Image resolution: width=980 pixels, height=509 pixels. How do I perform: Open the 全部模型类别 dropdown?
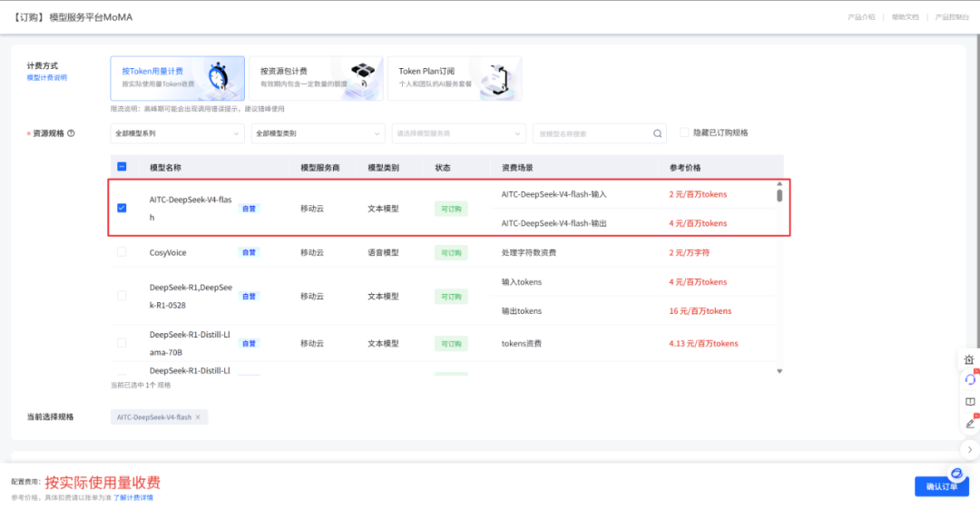point(318,133)
